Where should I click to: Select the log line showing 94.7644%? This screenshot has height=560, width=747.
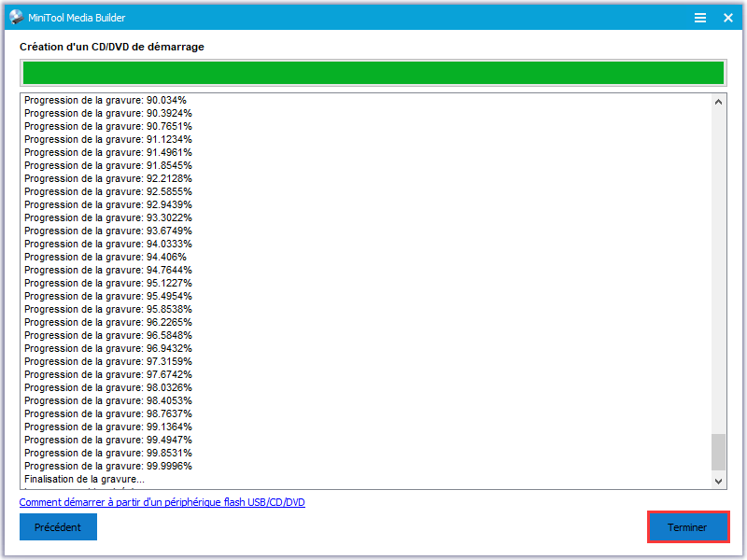tap(108, 270)
